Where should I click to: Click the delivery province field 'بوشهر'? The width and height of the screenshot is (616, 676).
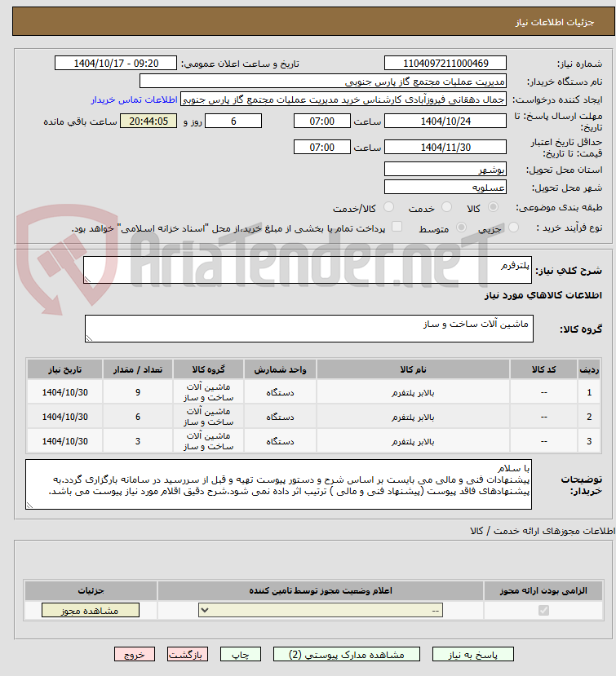[x=445, y=169]
